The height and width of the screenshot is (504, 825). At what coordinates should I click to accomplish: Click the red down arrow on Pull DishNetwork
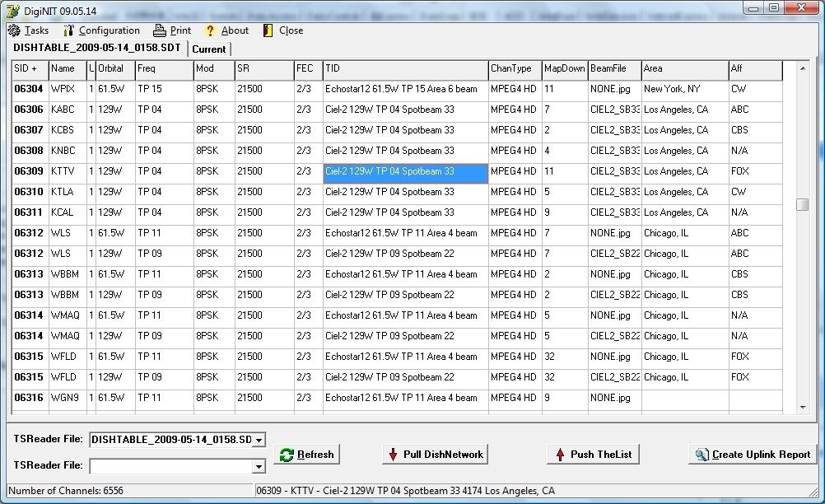coord(393,455)
